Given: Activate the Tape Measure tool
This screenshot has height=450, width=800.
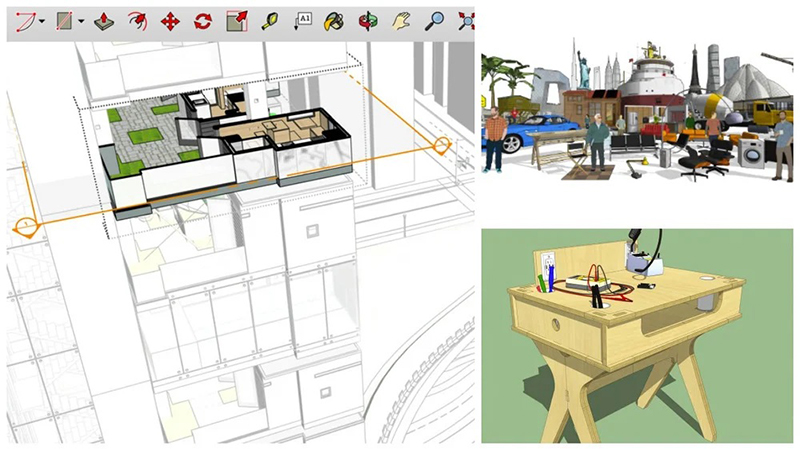Looking at the screenshot, I should [x=269, y=21].
